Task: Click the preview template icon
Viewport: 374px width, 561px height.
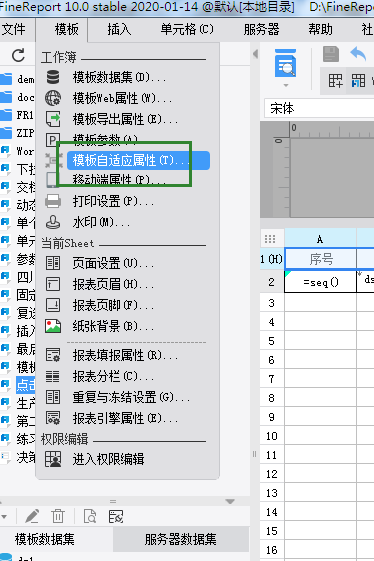Action: pos(285,63)
